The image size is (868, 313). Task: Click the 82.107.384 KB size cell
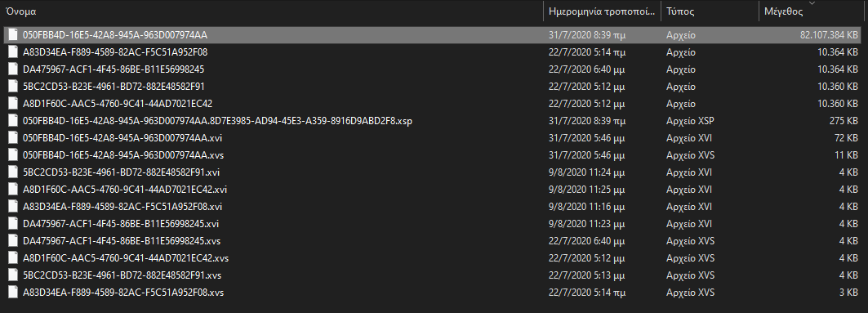[829, 35]
